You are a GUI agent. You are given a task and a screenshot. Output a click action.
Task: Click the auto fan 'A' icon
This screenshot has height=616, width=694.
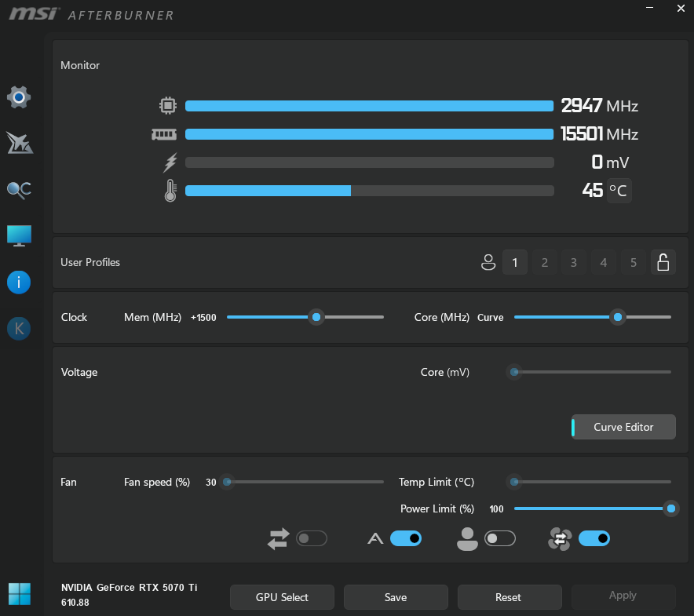[x=375, y=539]
